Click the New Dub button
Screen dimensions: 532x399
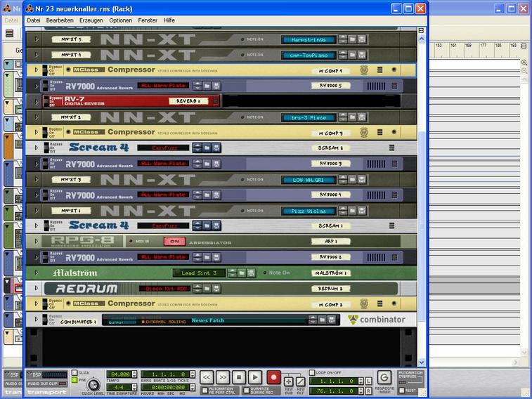click(289, 381)
